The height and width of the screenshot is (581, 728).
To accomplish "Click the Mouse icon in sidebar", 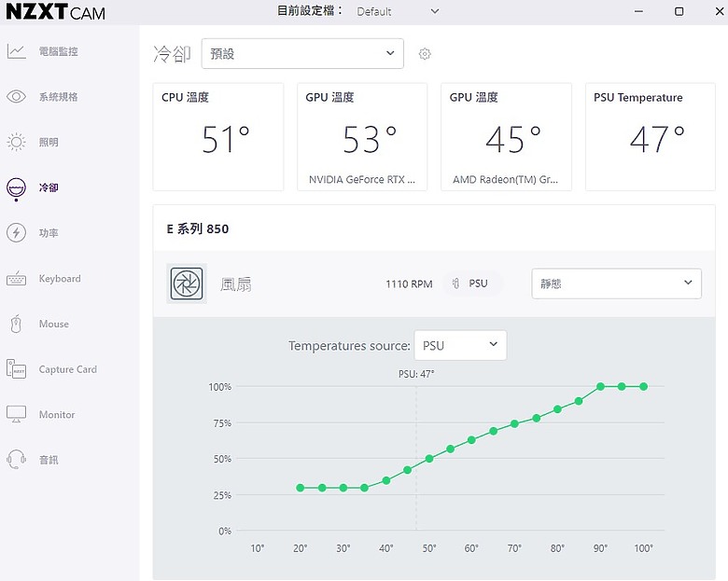I will pos(16,324).
